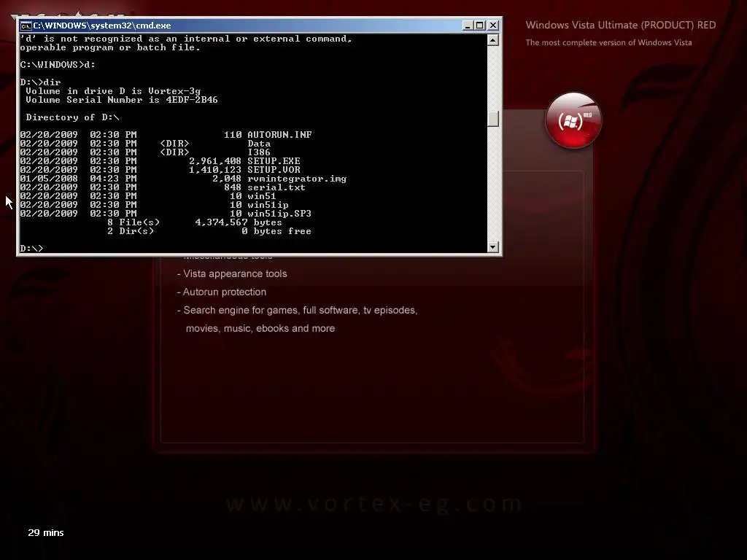Minimize the cmd.exe window
The height and width of the screenshot is (560, 747).
[468, 26]
